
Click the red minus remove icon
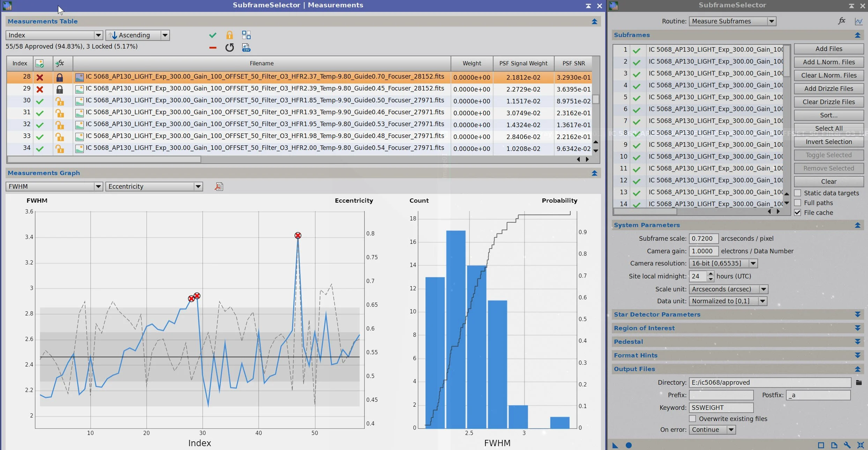[x=213, y=48]
